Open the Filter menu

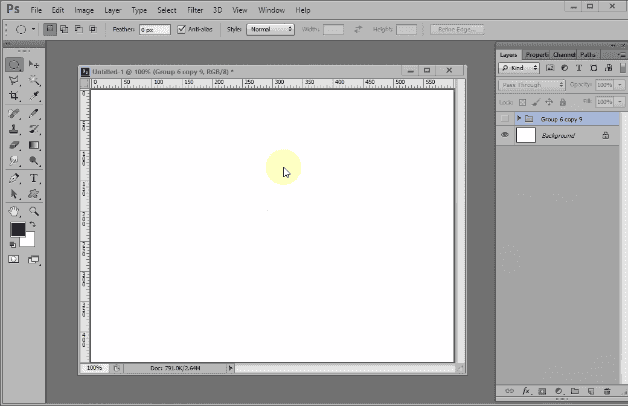coord(194,9)
